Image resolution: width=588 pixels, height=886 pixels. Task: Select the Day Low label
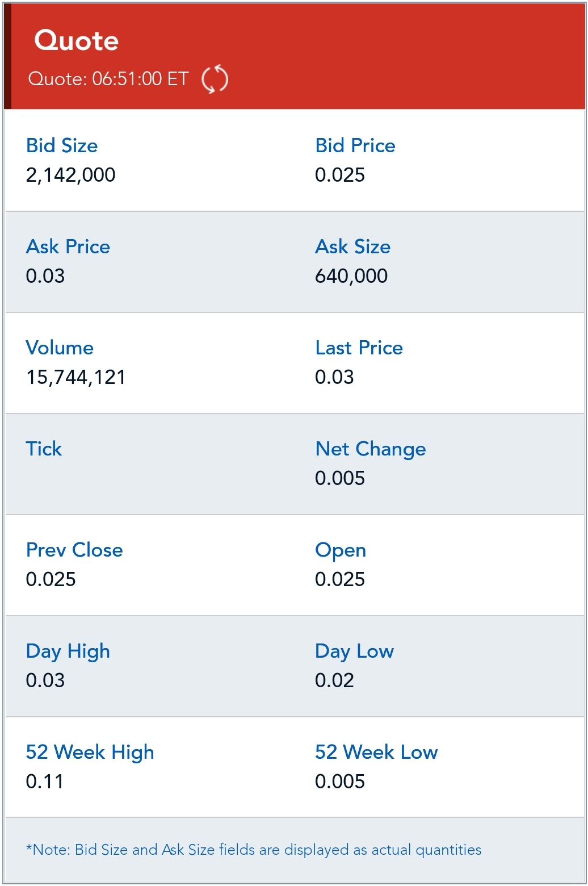(x=355, y=651)
